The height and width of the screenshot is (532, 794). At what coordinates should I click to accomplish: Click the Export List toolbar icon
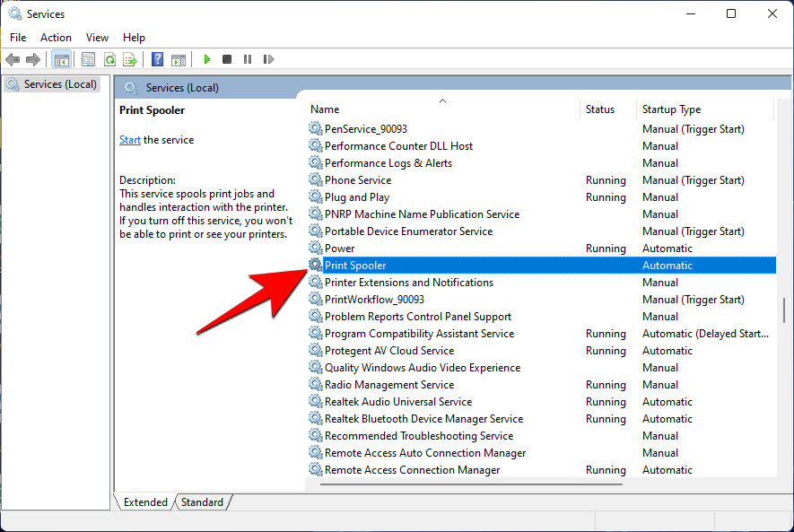pyautogui.click(x=129, y=59)
